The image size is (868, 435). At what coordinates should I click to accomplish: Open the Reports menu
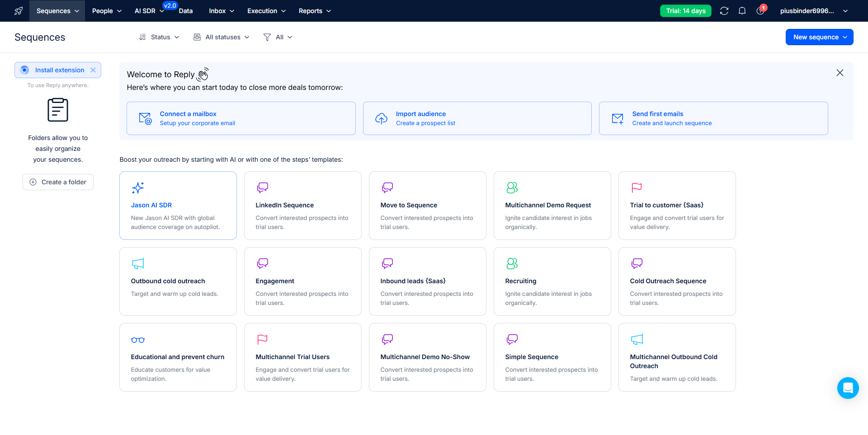[x=315, y=11]
